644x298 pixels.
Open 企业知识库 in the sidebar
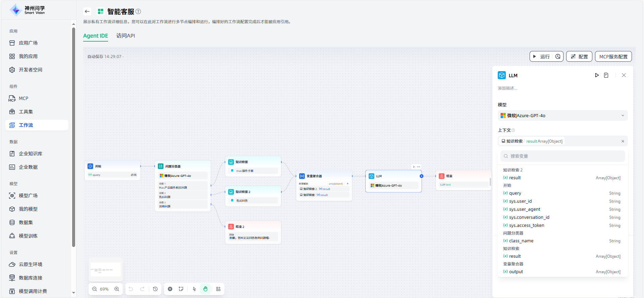coord(30,154)
